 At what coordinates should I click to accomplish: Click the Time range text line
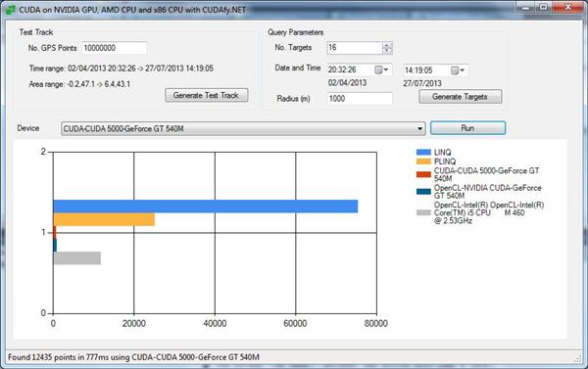click(x=122, y=69)
